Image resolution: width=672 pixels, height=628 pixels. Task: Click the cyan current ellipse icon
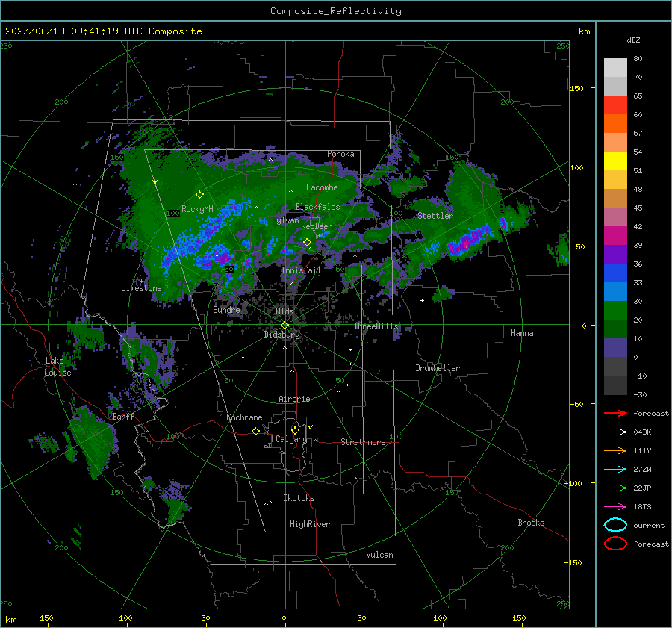[x=615, y=525]
